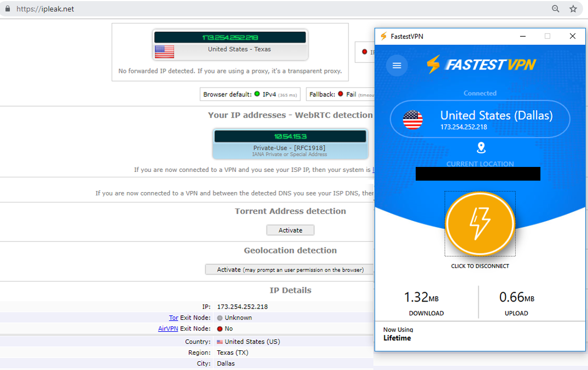Screen dimensions: 588x370
Task: Click the Dallas city value
Action: [x=226, y=363]
